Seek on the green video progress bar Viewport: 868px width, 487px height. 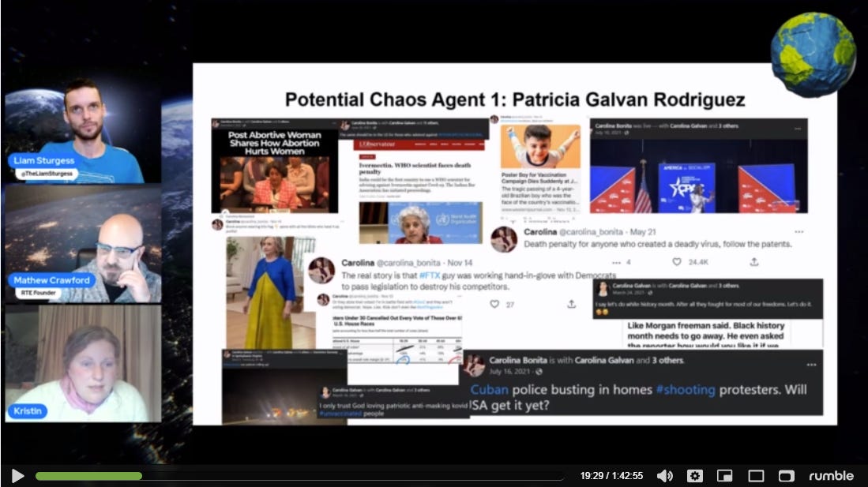pyautogui.click(x=88, y=476)
